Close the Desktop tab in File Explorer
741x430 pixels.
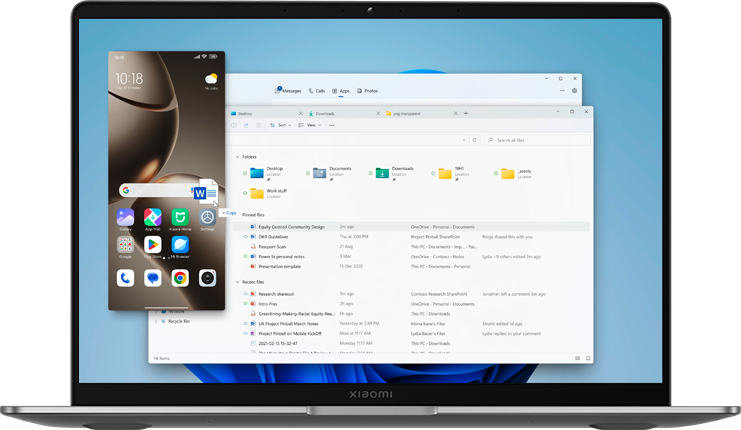(301, 113)
